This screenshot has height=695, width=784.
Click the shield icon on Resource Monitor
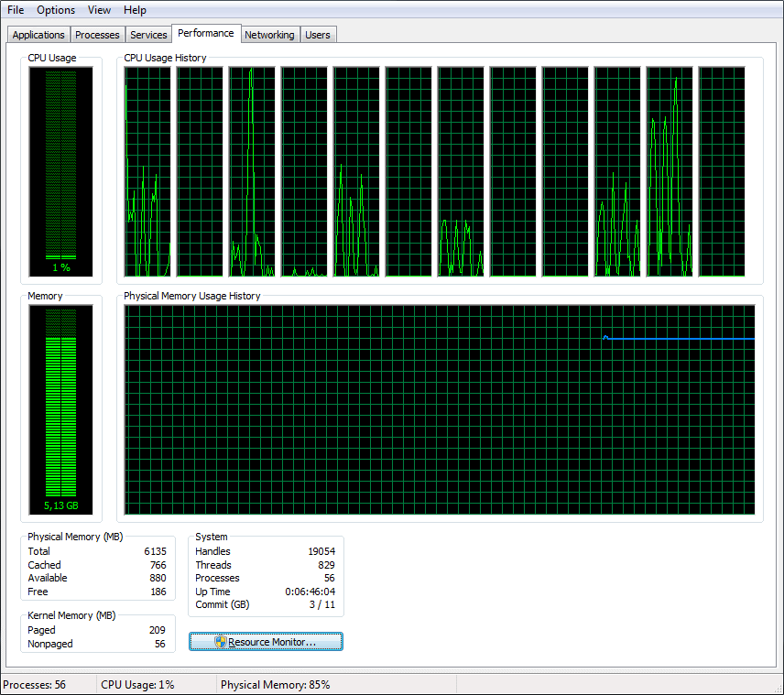coord(221,642)
